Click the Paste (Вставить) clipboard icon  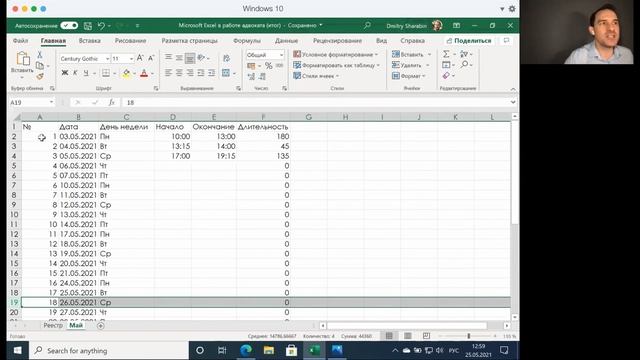pos(23,59)
